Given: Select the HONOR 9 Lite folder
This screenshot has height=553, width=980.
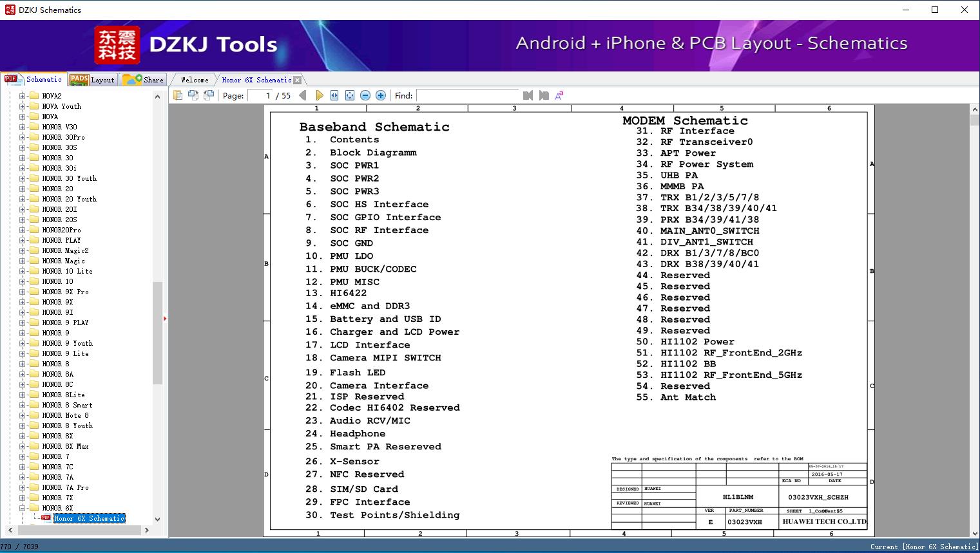Looking at the screenshot, I should point(65,353).
